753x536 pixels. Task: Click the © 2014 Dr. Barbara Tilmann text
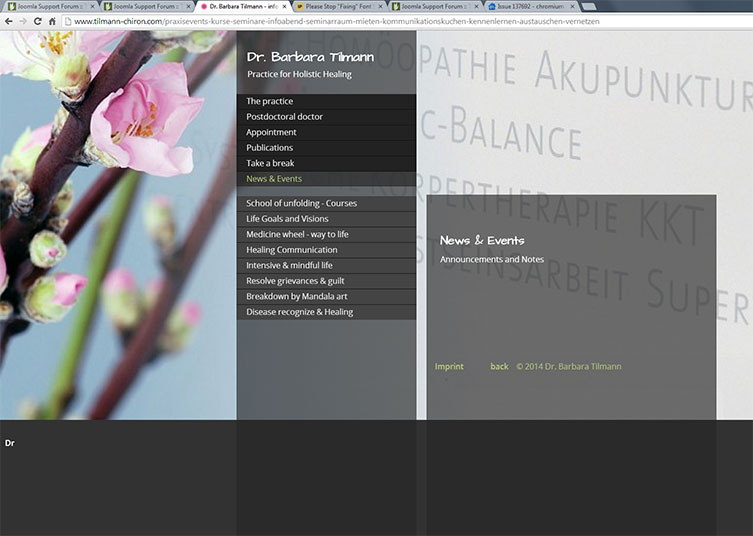(569, 366)
